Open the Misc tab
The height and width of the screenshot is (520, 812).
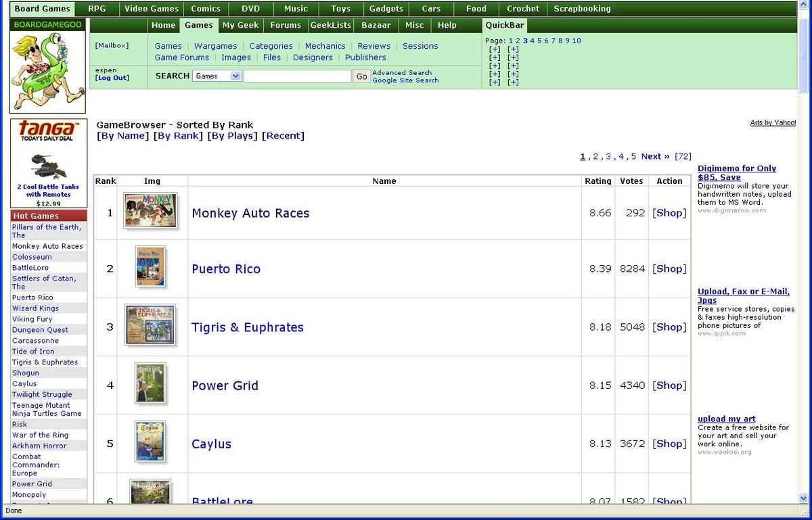415,25
